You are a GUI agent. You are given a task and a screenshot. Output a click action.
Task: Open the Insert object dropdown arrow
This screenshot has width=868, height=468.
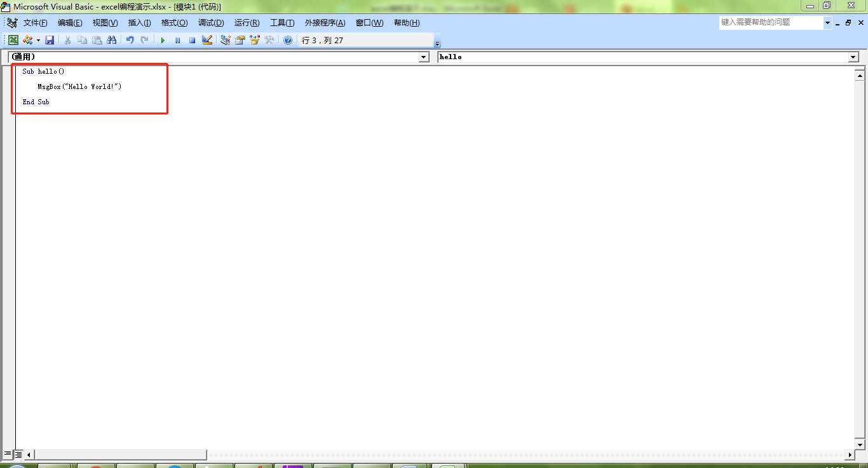coord(38,40)
